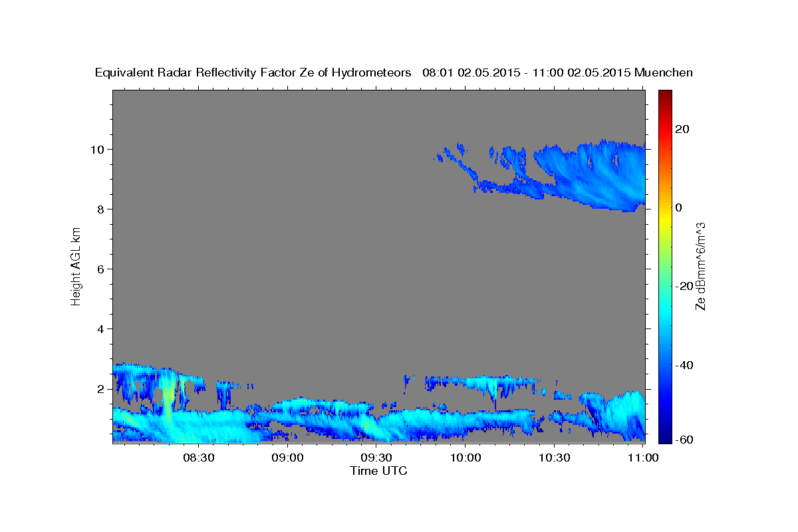Click the colorbar value 0
798x532 pixels.
(x=678, y=207)
